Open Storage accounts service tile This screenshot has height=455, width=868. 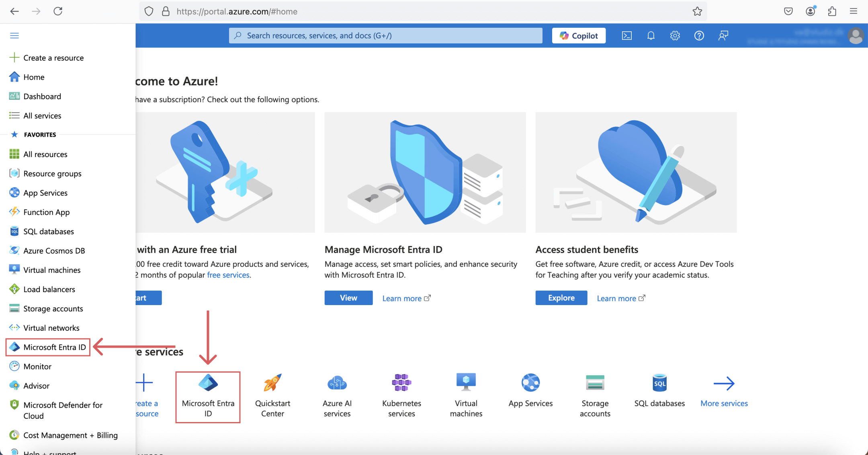coord(595,396)
